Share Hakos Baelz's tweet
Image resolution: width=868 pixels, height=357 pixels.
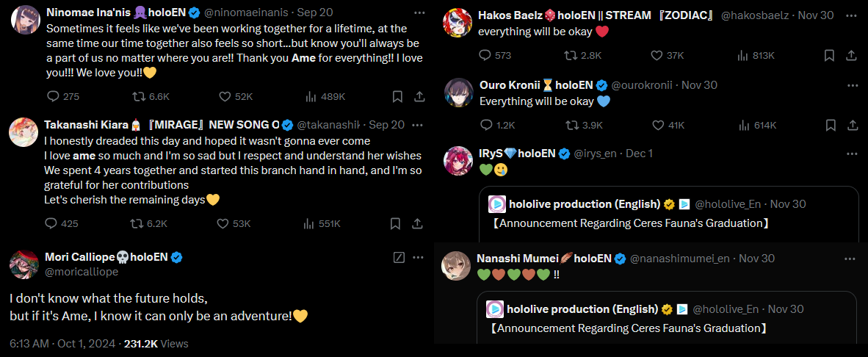coord(851,55)
